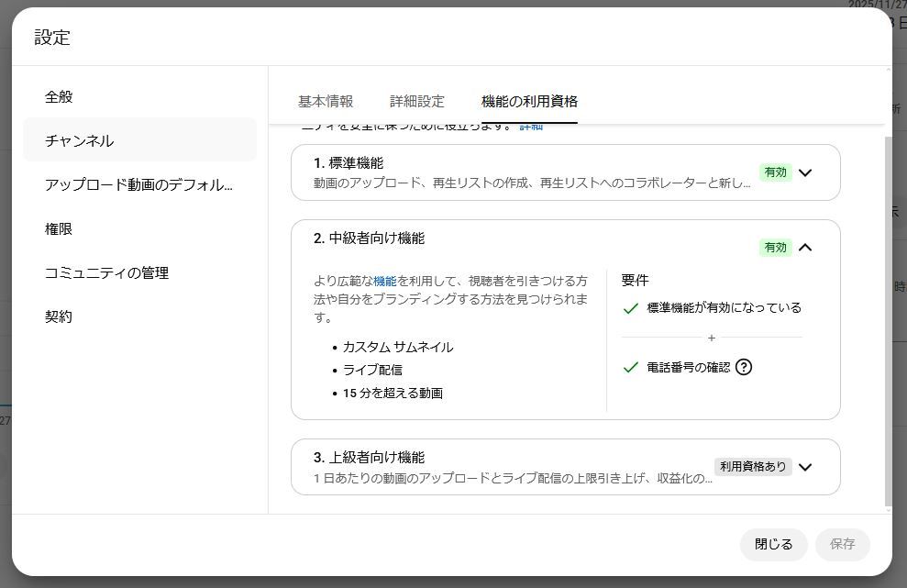Click the 詳細 link above 標準機能
This screenshot has height=588, width=907.
pos(531,127)
